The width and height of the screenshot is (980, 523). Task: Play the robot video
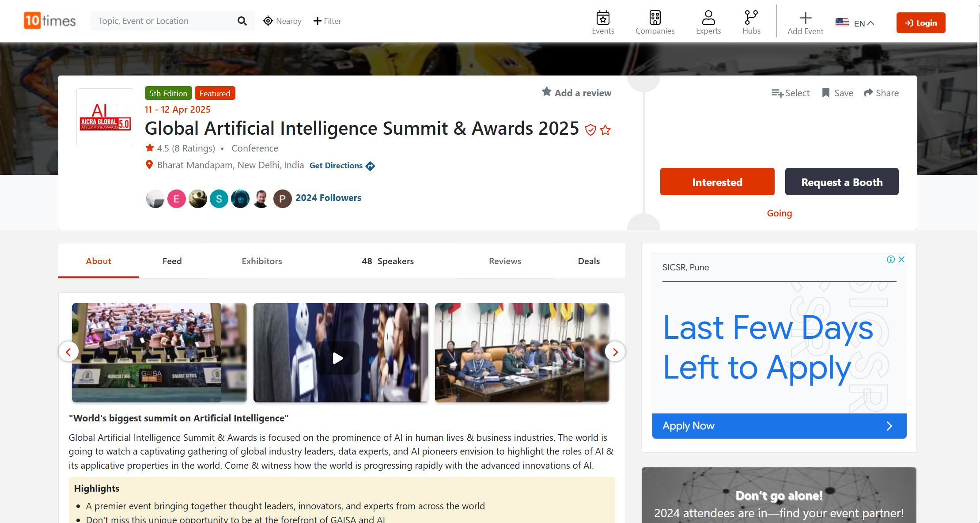click(x=338, y=358)
